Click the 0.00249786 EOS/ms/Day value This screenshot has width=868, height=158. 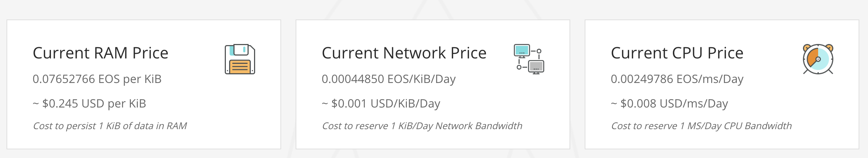[x=677, y=79]
